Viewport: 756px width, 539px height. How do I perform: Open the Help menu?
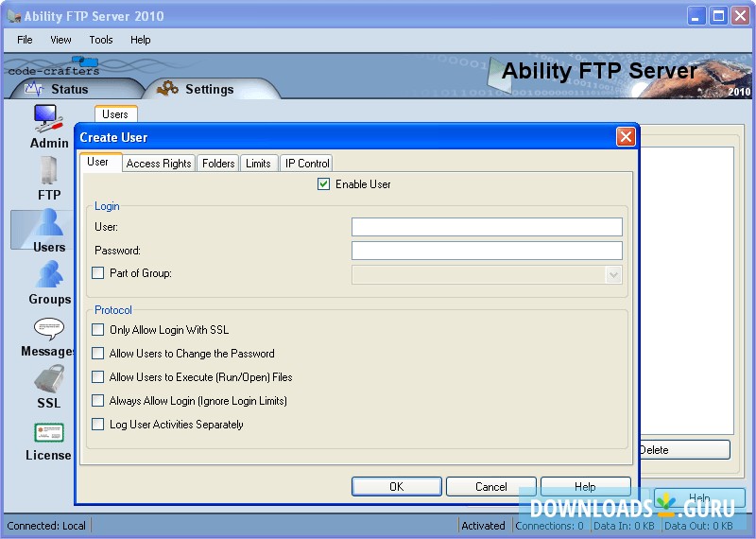coord(140,40)
